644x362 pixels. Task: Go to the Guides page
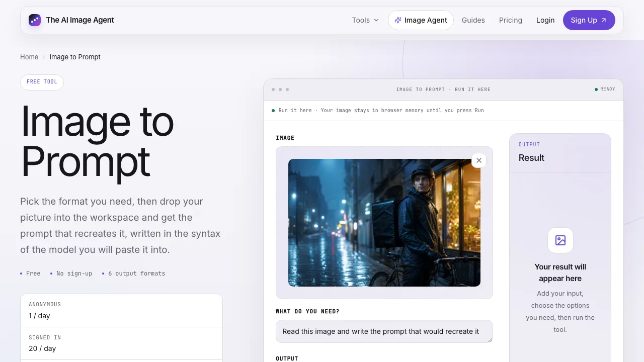pos(473,20)
